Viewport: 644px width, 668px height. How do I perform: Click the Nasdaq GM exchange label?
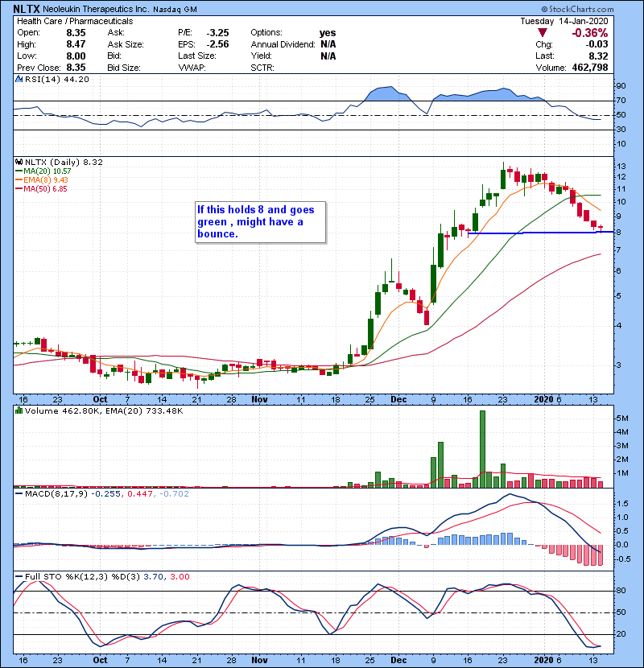point(175,10)
